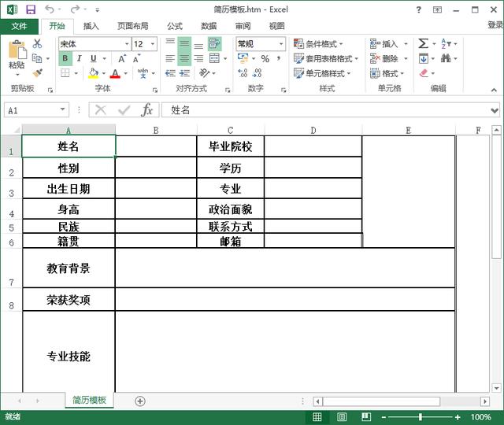
Task: Click the Comma style icon
Action: point(278,58)
